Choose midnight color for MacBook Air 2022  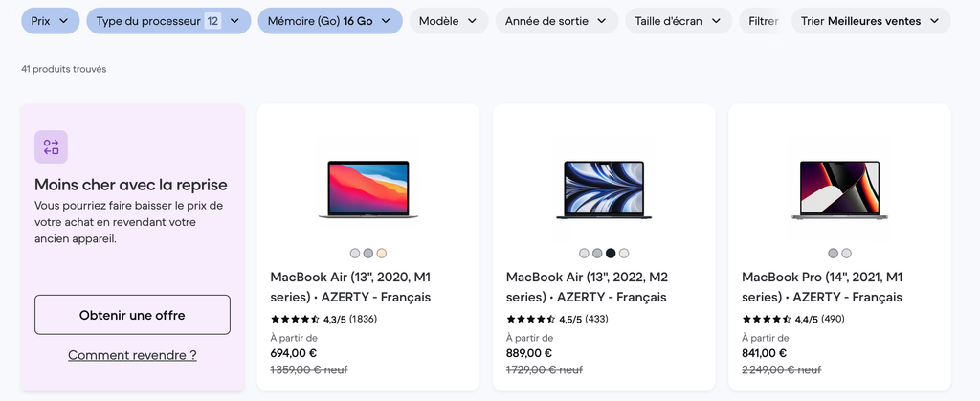611,253
